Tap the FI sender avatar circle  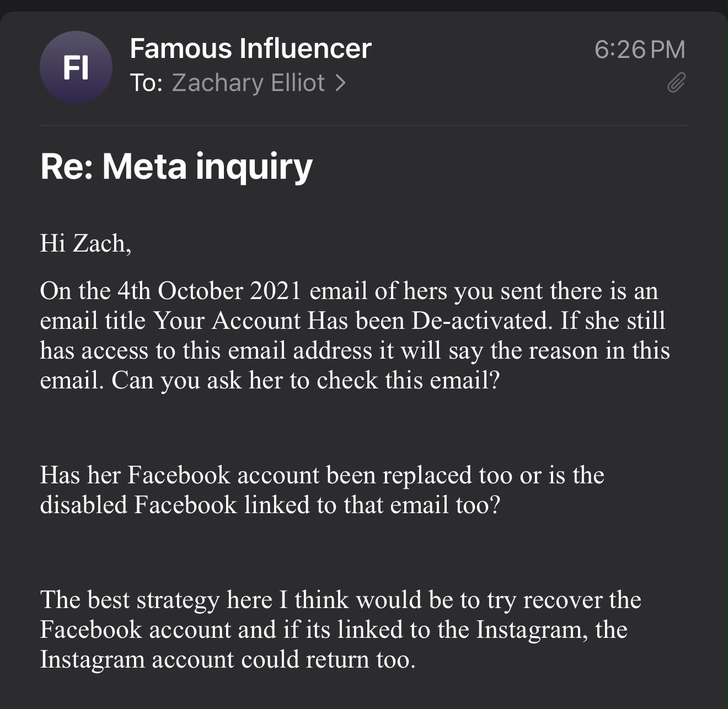(x=76, y=67)
